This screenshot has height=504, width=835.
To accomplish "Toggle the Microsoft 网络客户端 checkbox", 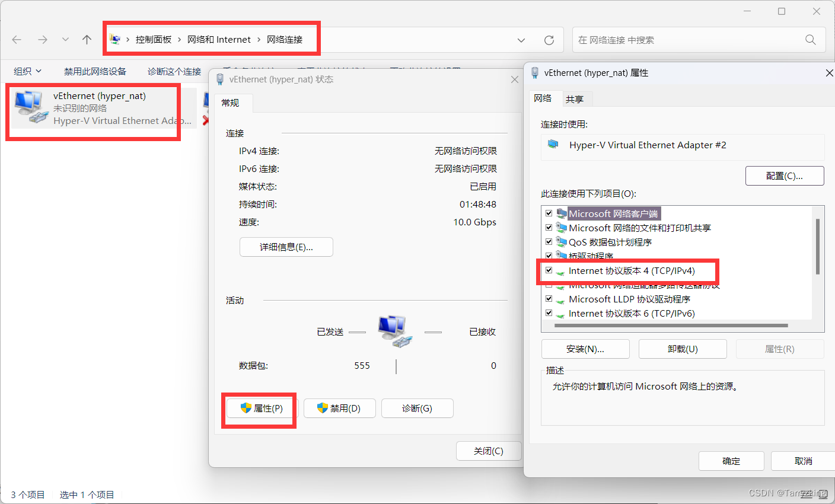I will [x=549, y=213].
